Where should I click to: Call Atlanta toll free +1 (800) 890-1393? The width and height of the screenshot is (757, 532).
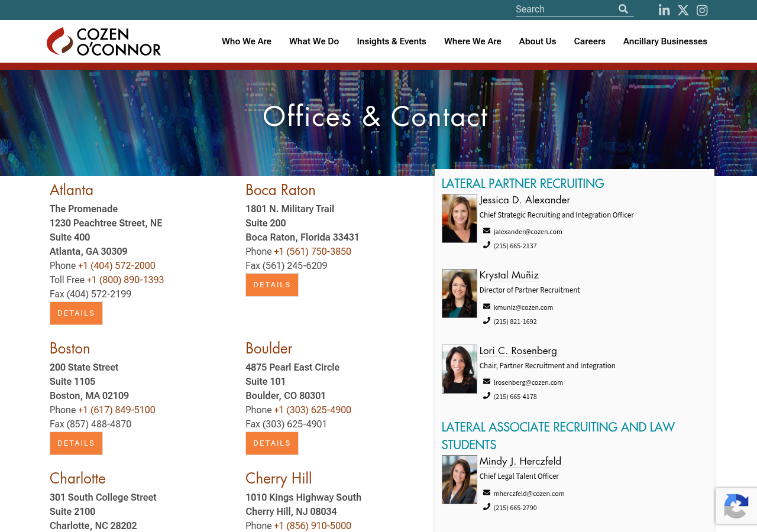click(125, 280)
